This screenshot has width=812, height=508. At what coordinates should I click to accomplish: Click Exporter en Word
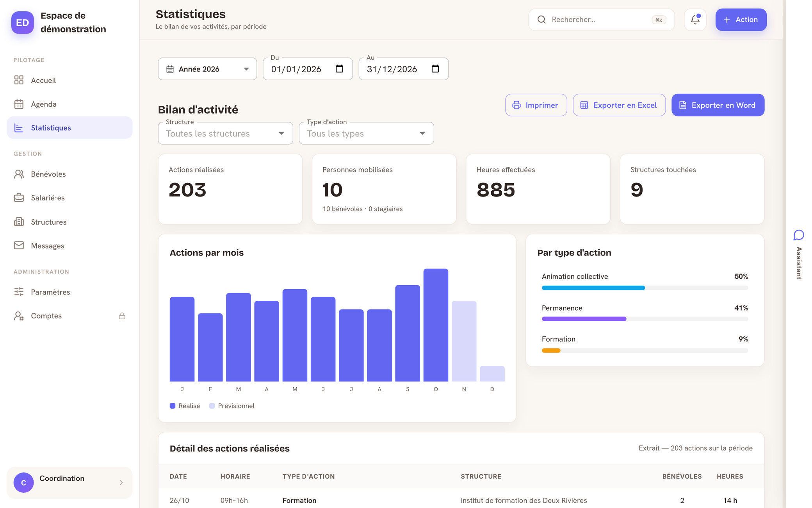tap(718, 105)
